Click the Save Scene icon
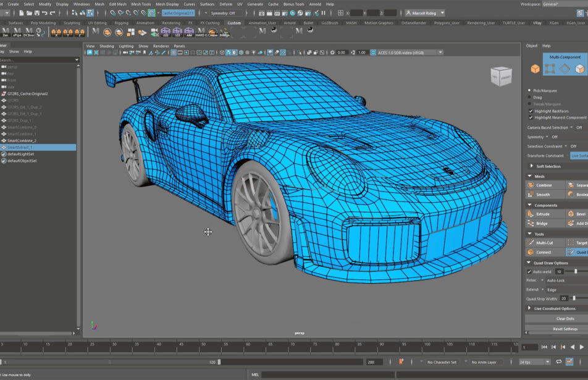Viewport: 588px width, 380px height. 37,13
